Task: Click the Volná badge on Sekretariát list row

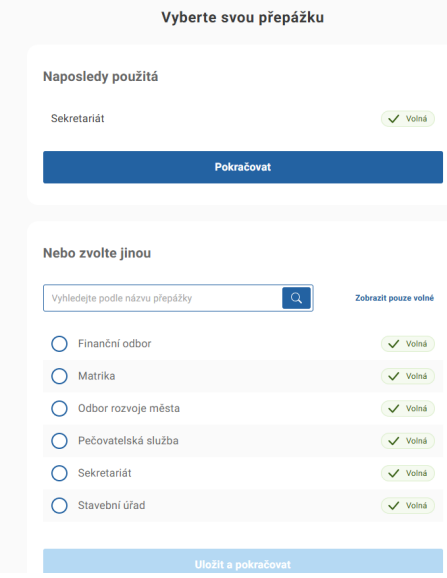Action: 408,473
